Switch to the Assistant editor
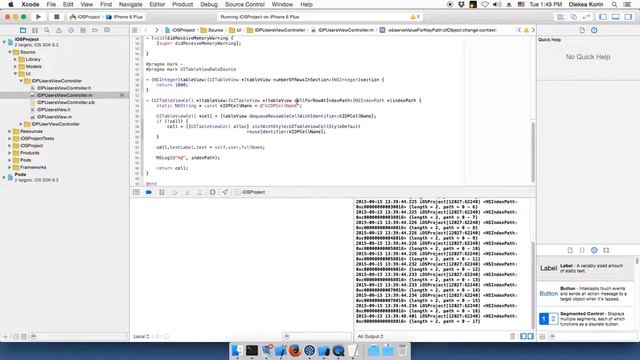This screenshot has width=640, height=360. point(573,17)
